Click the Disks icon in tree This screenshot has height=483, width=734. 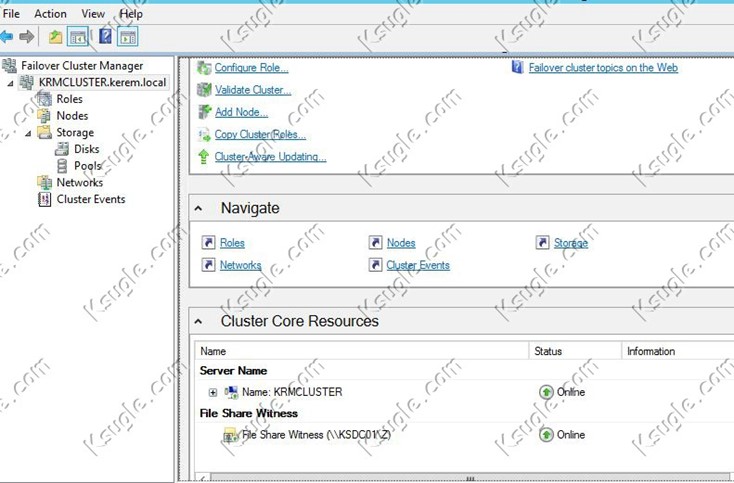click(x=62, y=149)
